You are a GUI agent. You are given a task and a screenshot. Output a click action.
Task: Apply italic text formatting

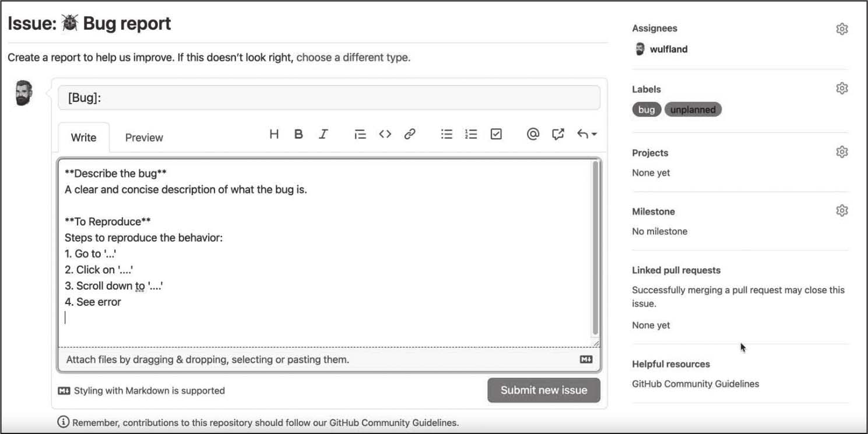tap(323, 134)
